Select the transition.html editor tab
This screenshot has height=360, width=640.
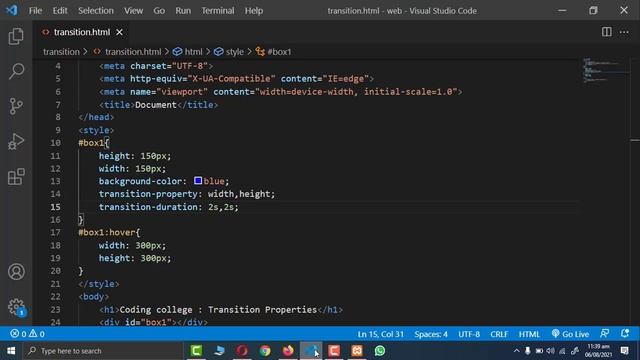tap(81, 32)
